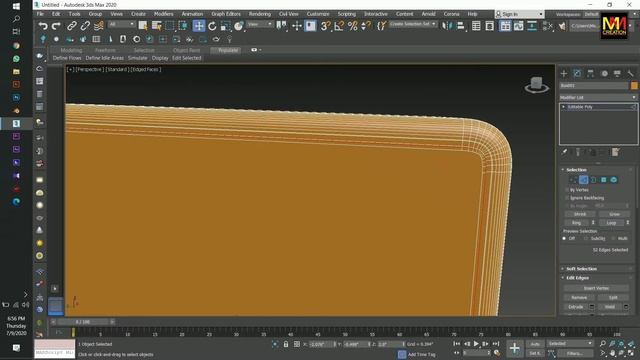Viewport: 640px width, 360px height.
Task: Activate the Select and Rotate tool
Action: pyautogui.click(x=212, y=26)
